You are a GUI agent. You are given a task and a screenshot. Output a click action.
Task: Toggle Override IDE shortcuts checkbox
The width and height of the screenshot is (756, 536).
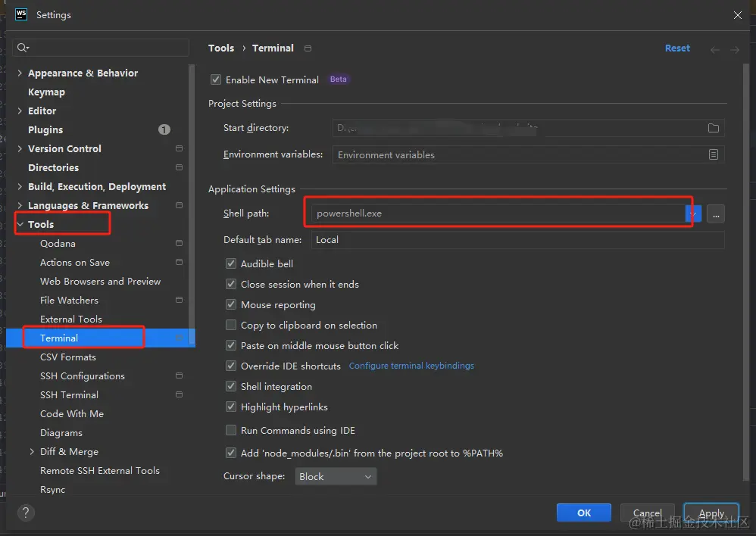click(231, 366)
